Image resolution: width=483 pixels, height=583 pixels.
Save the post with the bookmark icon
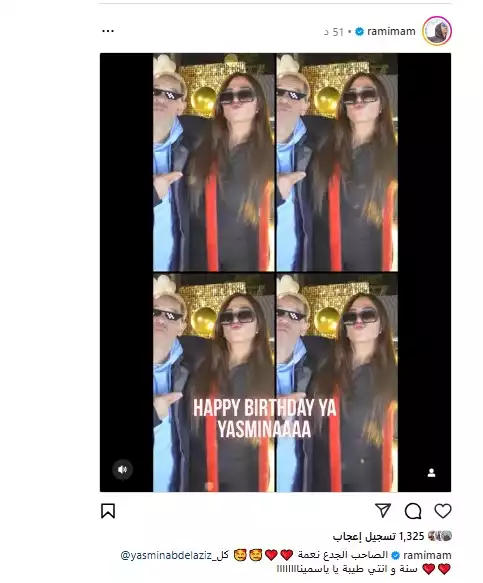point(108,511)
